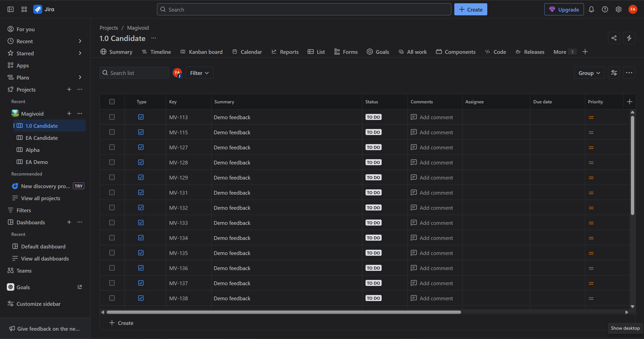Image resolution: width=644 pixels, height=339 pixels.
Task: Click the plus next to Magivoid
Action: pyautogui.click(x=69, y=113)
